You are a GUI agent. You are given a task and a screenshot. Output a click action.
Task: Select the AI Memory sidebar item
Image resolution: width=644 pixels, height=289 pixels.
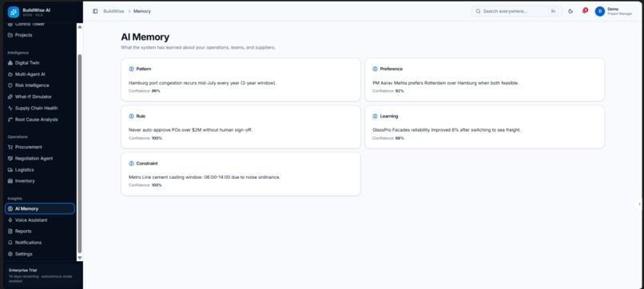pos(39,208)
